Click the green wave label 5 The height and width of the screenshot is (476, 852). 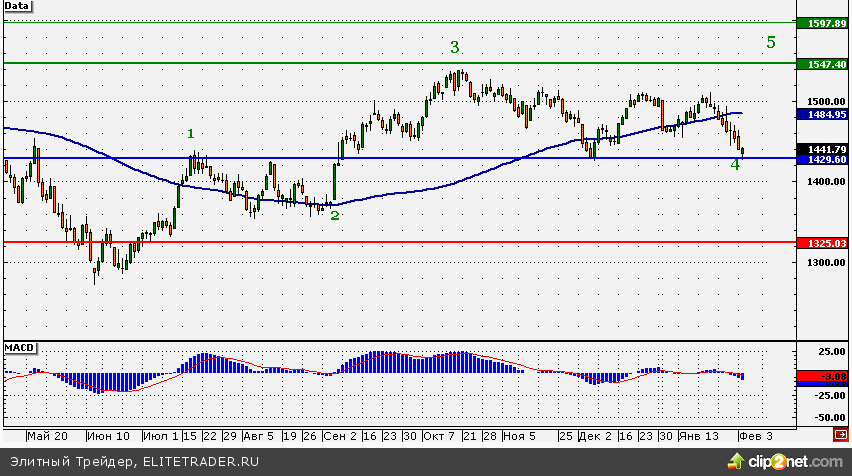click(x=770, y=42)
